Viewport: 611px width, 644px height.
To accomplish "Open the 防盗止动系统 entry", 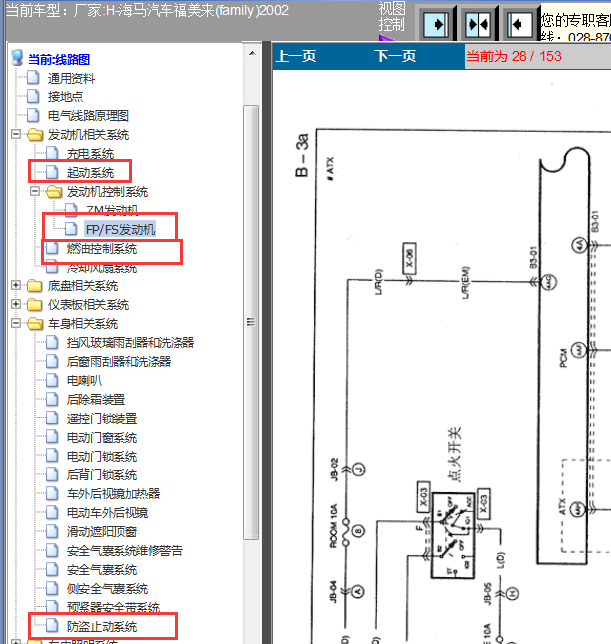I will (102, 626).
